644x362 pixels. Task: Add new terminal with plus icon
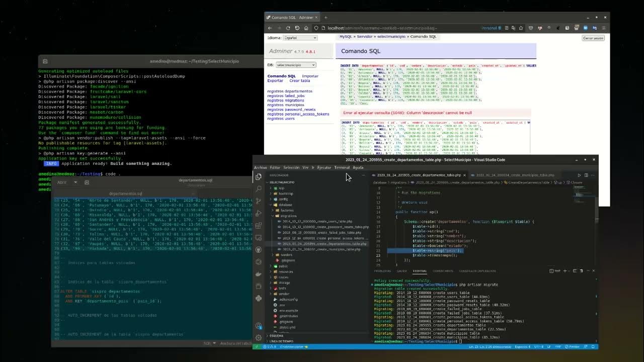click(x=565, y=270)
